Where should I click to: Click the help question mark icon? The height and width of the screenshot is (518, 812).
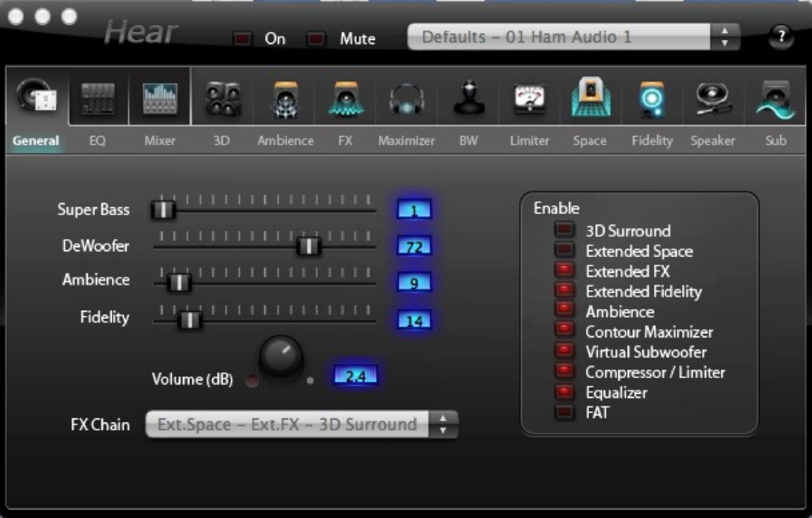780,37
